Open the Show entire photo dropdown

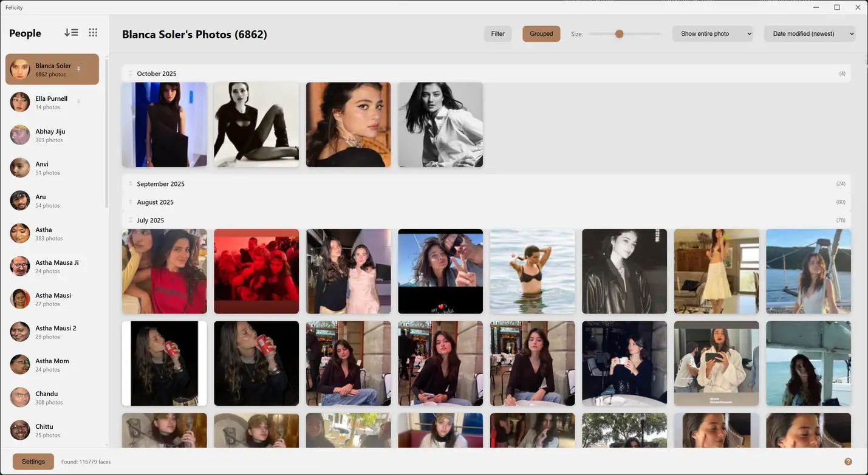pyautogui.click(x=713, y=34)
